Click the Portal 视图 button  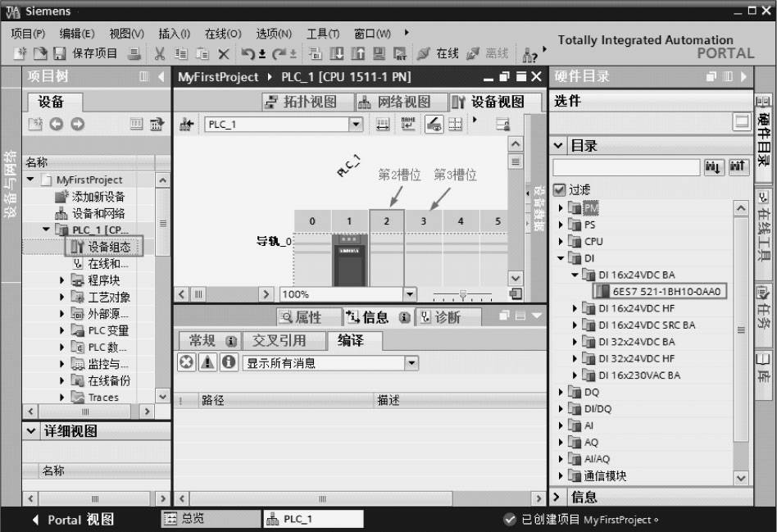click(73, 520)
